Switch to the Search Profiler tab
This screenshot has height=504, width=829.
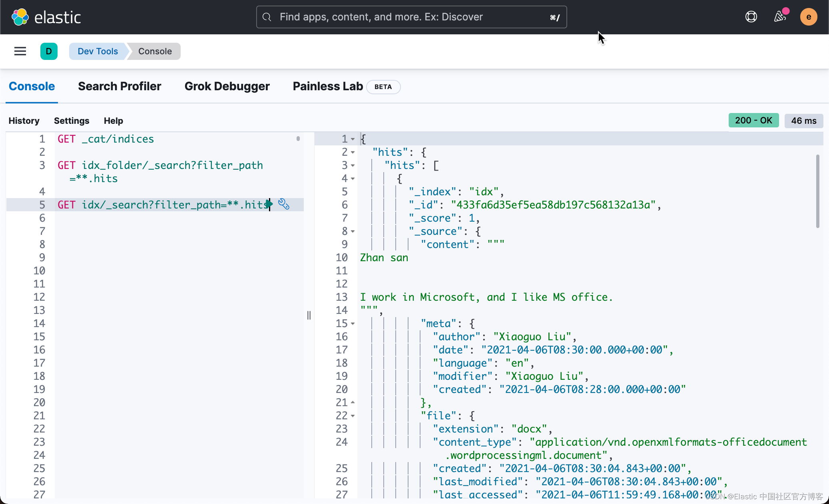click(x=120, y=86)
